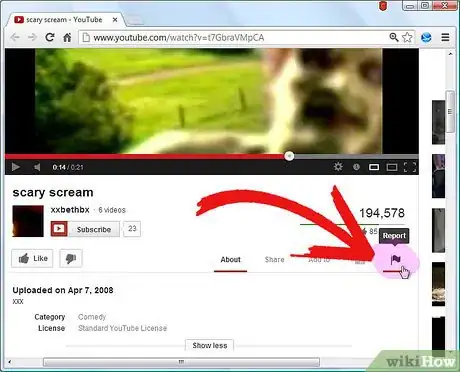The image size is (460, 372).
Task: Open the xxbethbx channel link
Action: click(70, 210)
